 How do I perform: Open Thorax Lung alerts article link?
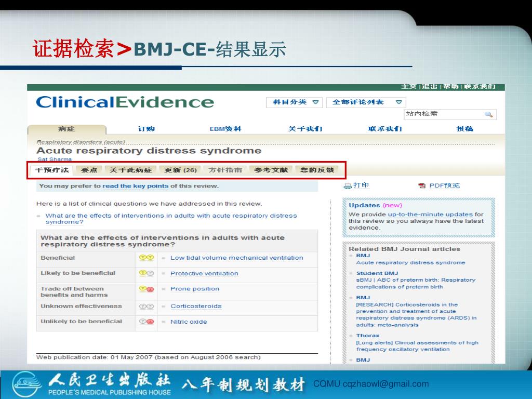point(417,345)
